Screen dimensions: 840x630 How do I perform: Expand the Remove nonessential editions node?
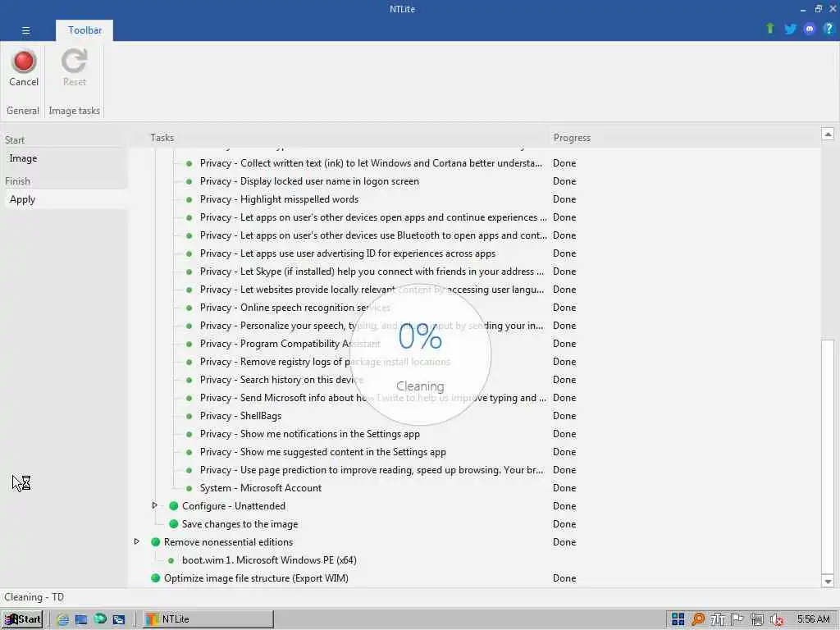(137, 541)
